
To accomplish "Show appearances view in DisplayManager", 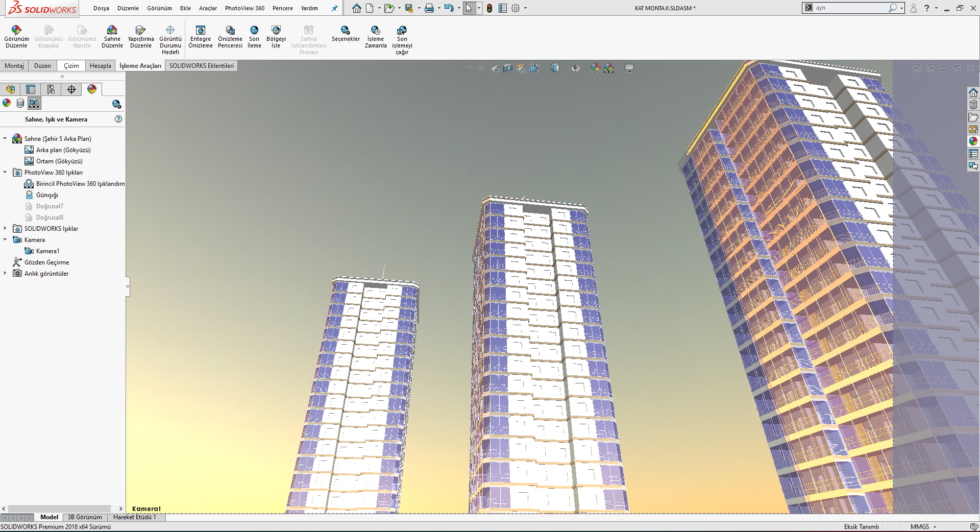I will (7, 103).
